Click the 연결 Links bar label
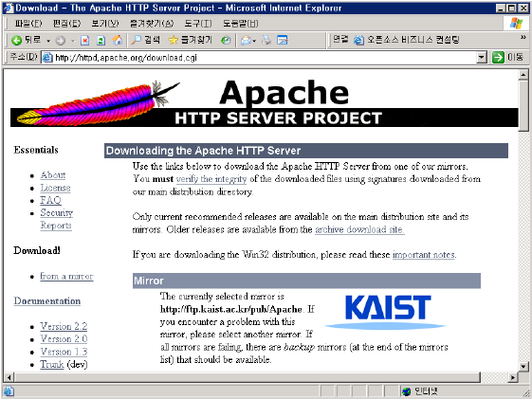This screenshot has height=399, width=532. tap(340, 40)
